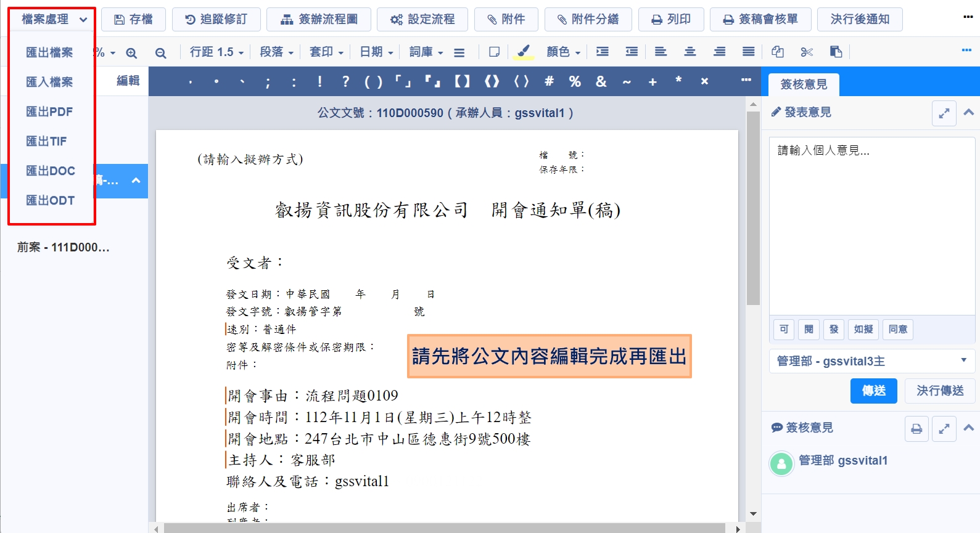Click the 存檔 save button
This screenshot has height=533, width=980.
coord(134,19)
